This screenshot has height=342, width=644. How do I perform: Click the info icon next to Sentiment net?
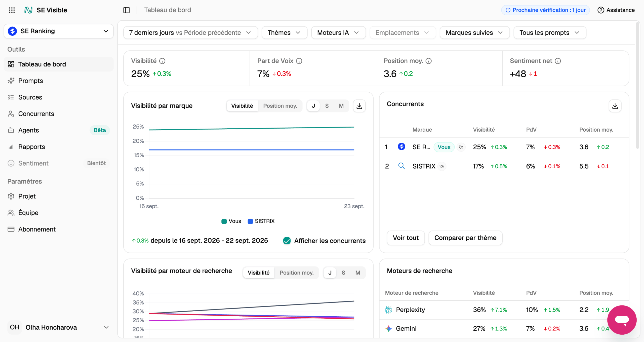[558, 61]
